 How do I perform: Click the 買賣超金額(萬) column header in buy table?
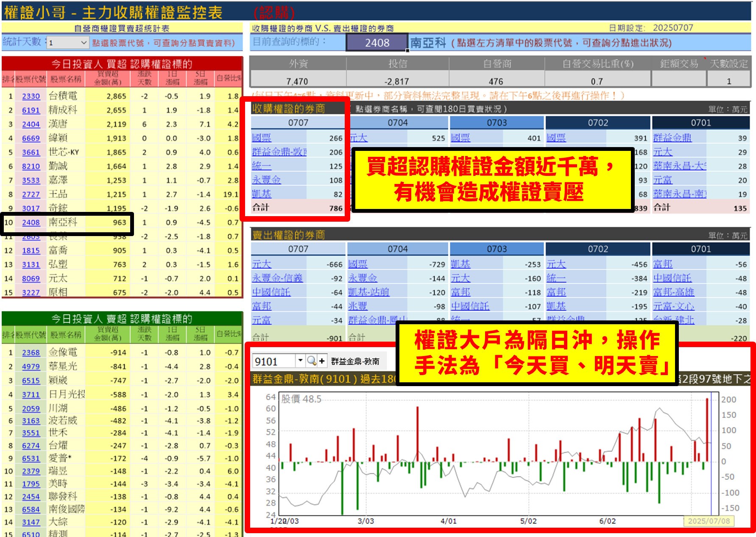pos(108,78)
